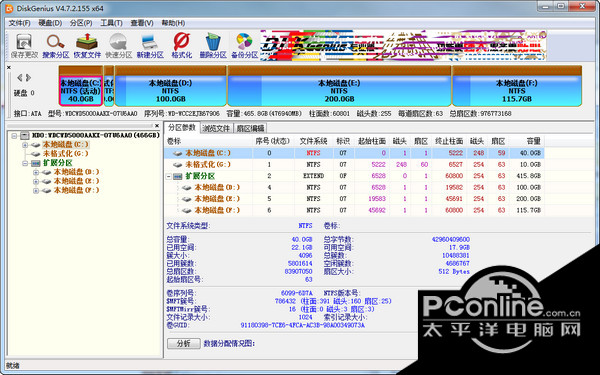Switch to the 浏览文件 tab
The height and width of the screenshot is (375, 600).
click(x=216, y=128)
